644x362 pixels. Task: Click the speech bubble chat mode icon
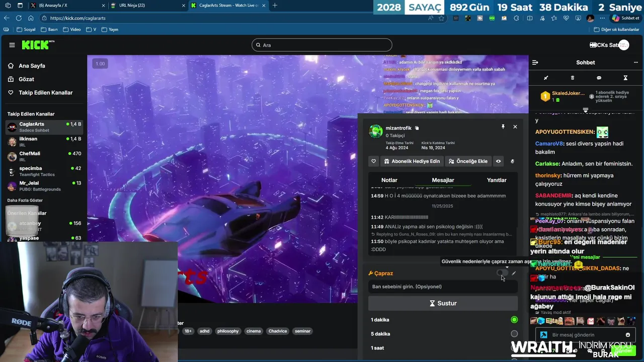click(x=599, y=78)
